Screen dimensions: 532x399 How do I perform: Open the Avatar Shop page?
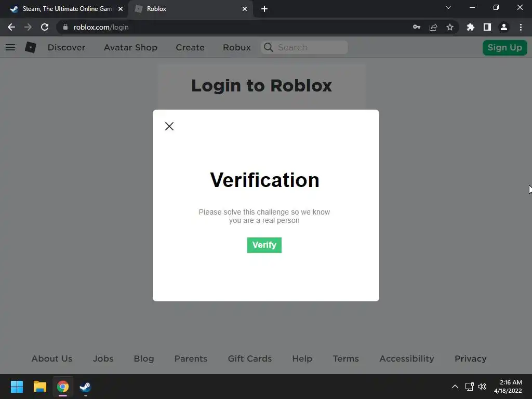[x=130, y=47]
